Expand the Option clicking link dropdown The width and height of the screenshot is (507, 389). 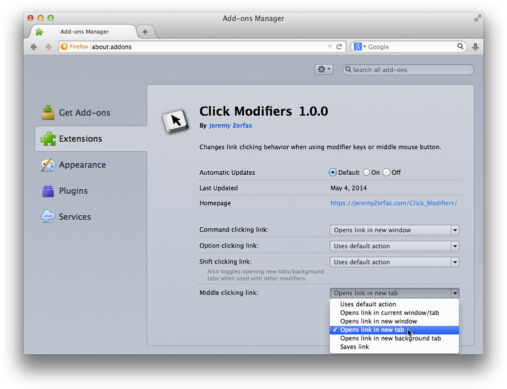pos(395,246)
